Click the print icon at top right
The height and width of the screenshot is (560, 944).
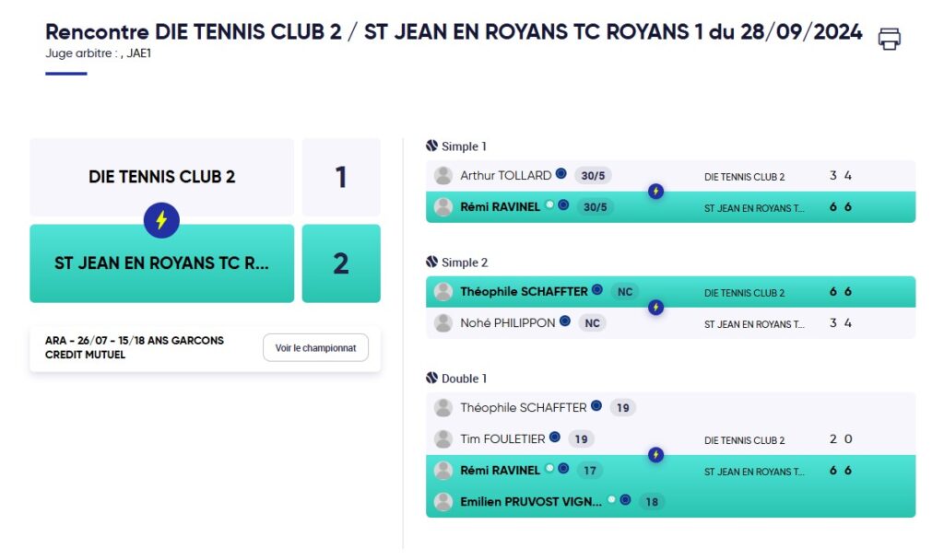889,39
